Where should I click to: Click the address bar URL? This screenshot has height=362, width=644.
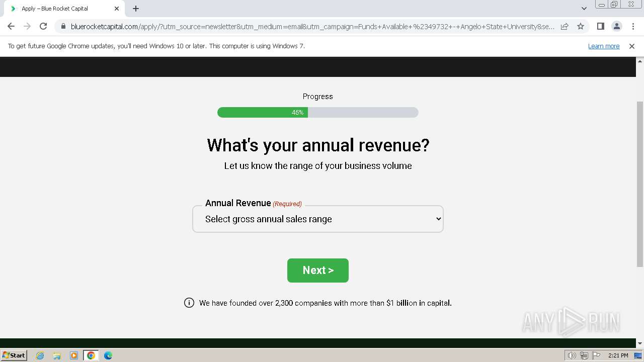point(312,26)
